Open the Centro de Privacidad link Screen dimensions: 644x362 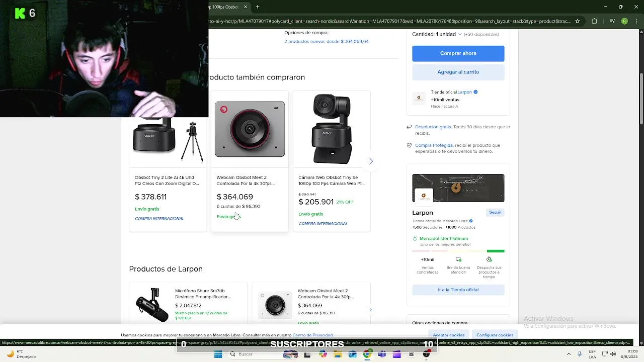tap(313, 335)
